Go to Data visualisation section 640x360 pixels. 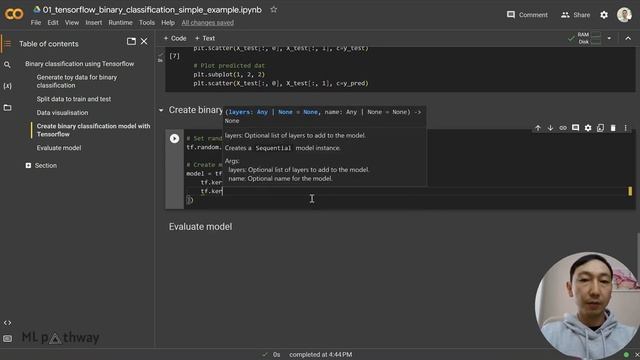[x=62, y=112]
